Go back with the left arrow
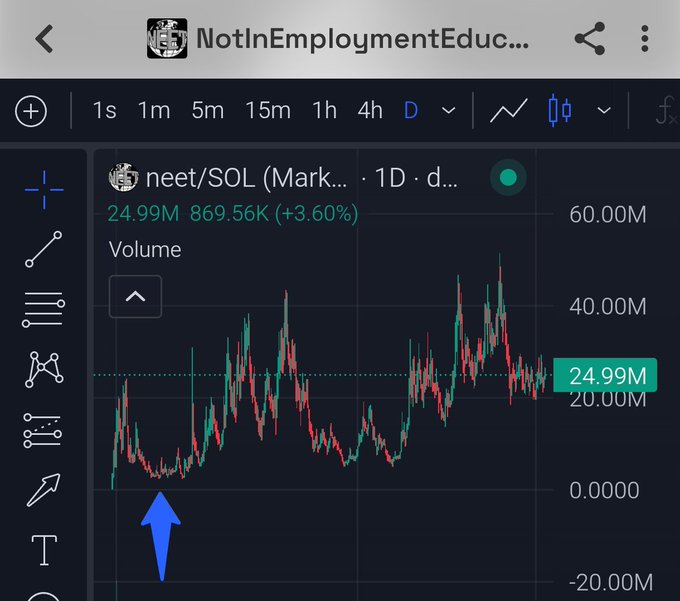Screen dimensions: 680x601 44,39
